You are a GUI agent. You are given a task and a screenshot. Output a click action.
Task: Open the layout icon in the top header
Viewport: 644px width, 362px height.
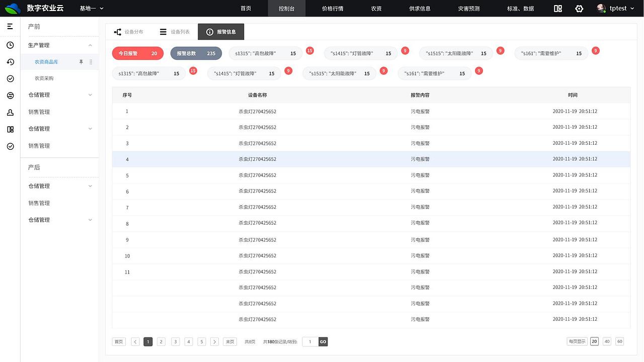pyautogui.click(x=558, y=9)
